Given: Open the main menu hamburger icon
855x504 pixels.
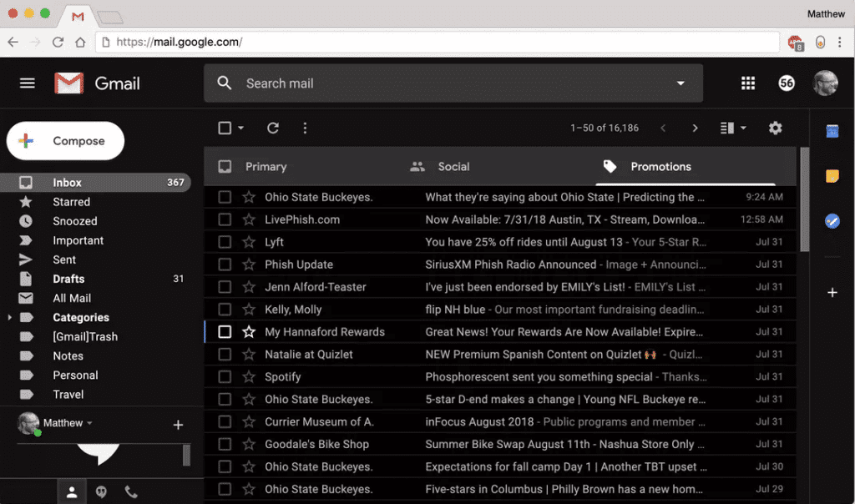Looking at the screenshot, I should click(x=28, y=83).
